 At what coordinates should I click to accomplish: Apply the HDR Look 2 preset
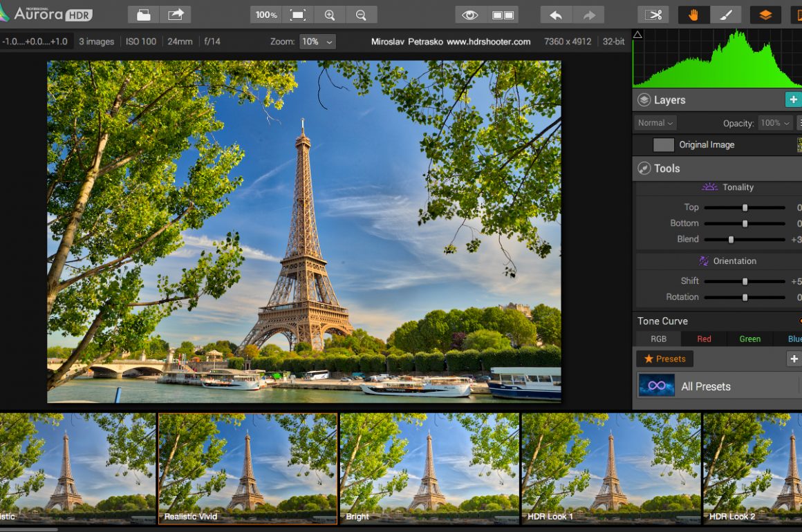pyautogui.click(x=752, y=468)
